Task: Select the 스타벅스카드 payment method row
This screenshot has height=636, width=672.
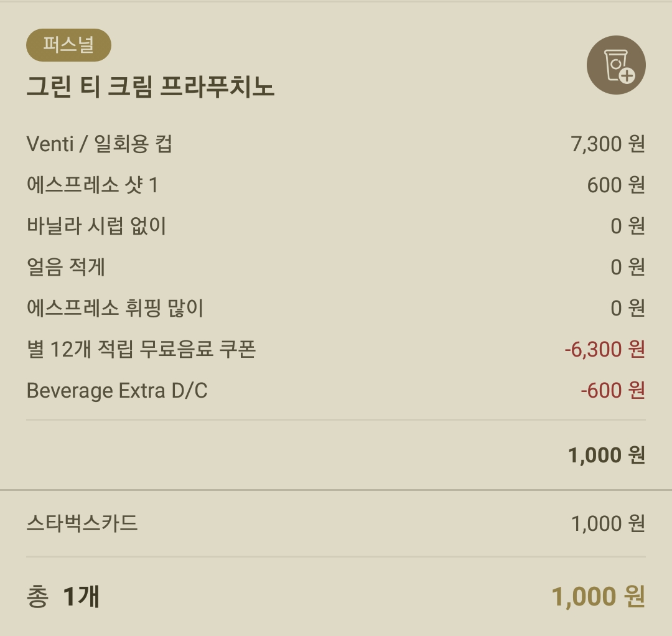Action: pyautogui.click(x=82, y=523)
